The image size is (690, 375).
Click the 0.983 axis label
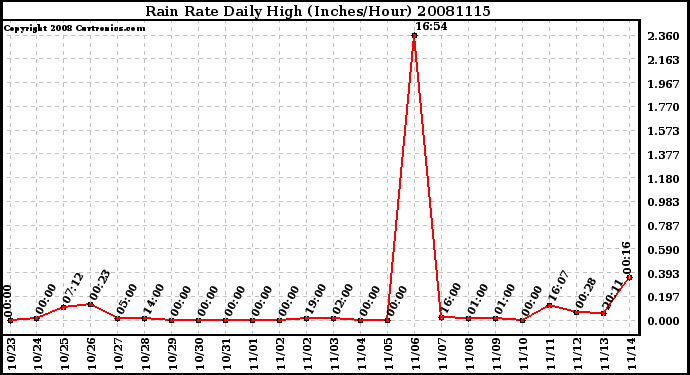pyautogui.click(x=663, y=202)
